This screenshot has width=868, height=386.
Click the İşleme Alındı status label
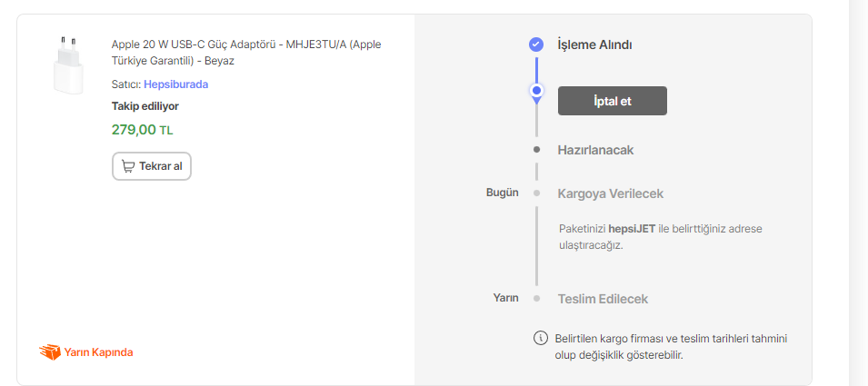pyautogui.click(x=594, y=45)
